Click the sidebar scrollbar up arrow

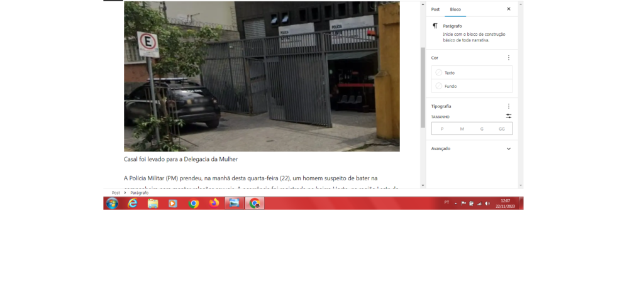[521, 4]
